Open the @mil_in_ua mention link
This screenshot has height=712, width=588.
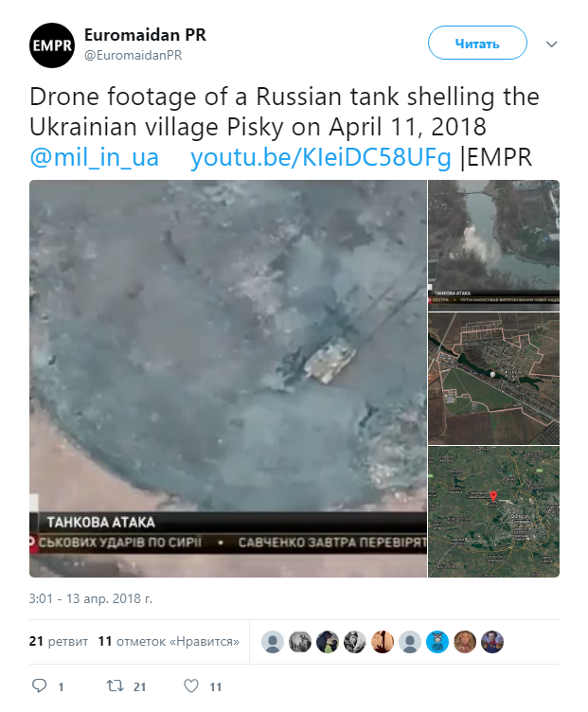pos(95,157)
